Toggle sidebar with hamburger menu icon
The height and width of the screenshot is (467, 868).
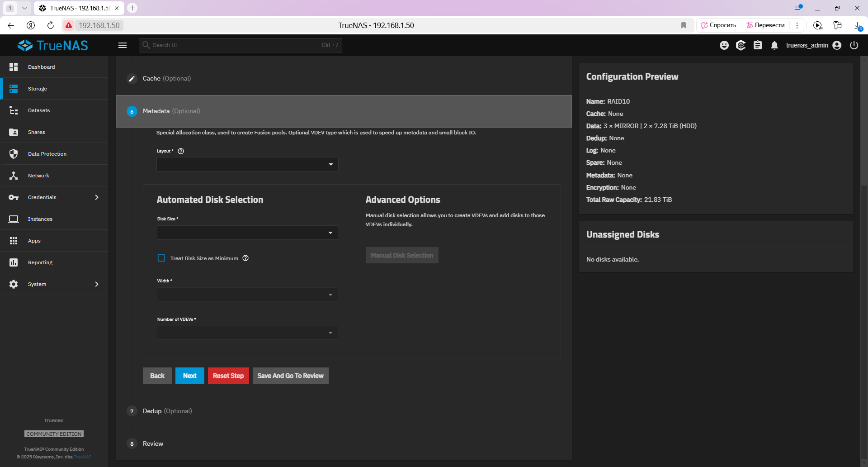point(123,45)
